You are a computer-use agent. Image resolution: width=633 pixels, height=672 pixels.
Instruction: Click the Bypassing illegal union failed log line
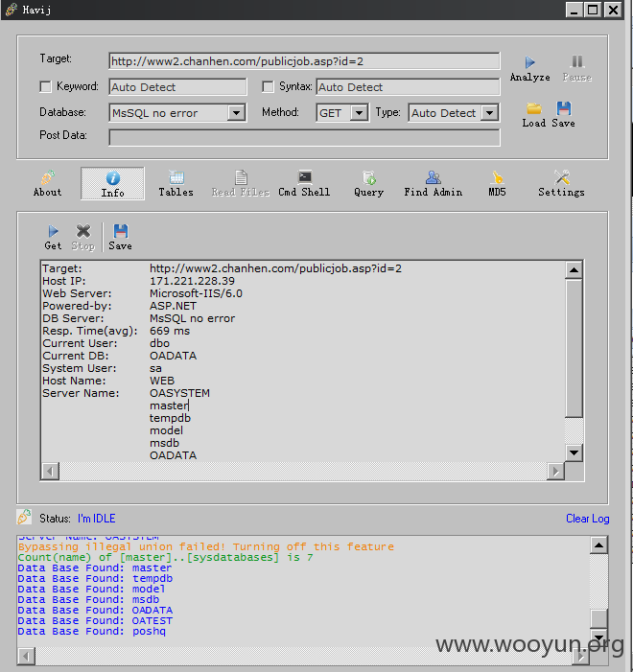(x=206, y=546)
